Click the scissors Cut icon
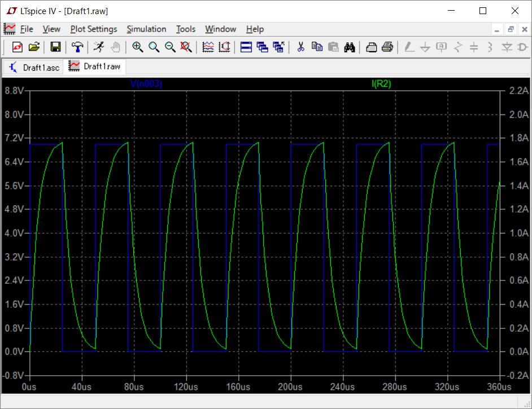This screenshot has height=409, width=532. (x=300, y=47)
